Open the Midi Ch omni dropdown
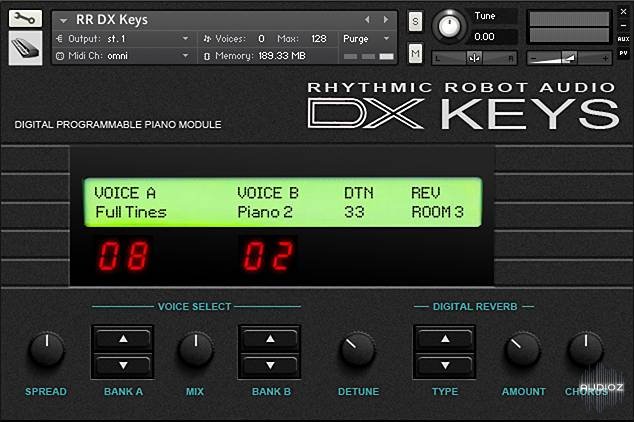634x422 pixels. [186, 56]
